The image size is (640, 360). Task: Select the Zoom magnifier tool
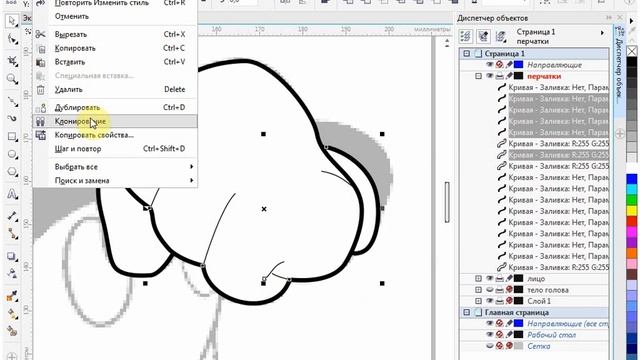[x=12, y=79]
